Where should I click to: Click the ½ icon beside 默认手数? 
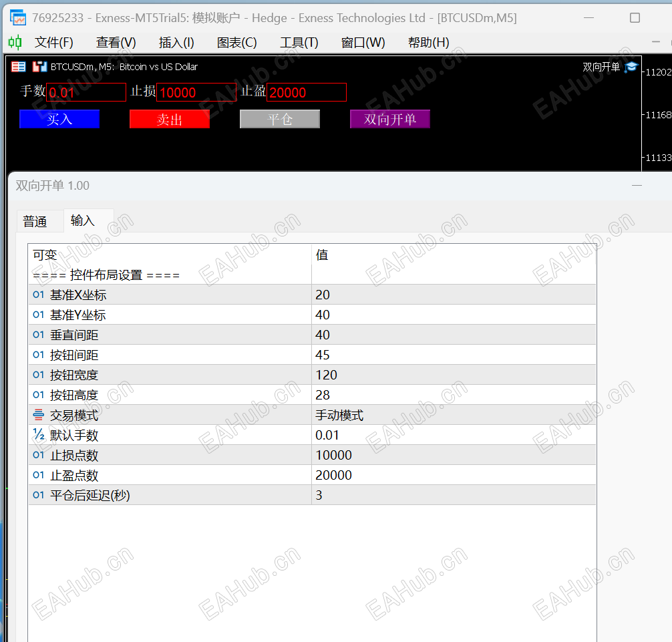click(38, 435)
